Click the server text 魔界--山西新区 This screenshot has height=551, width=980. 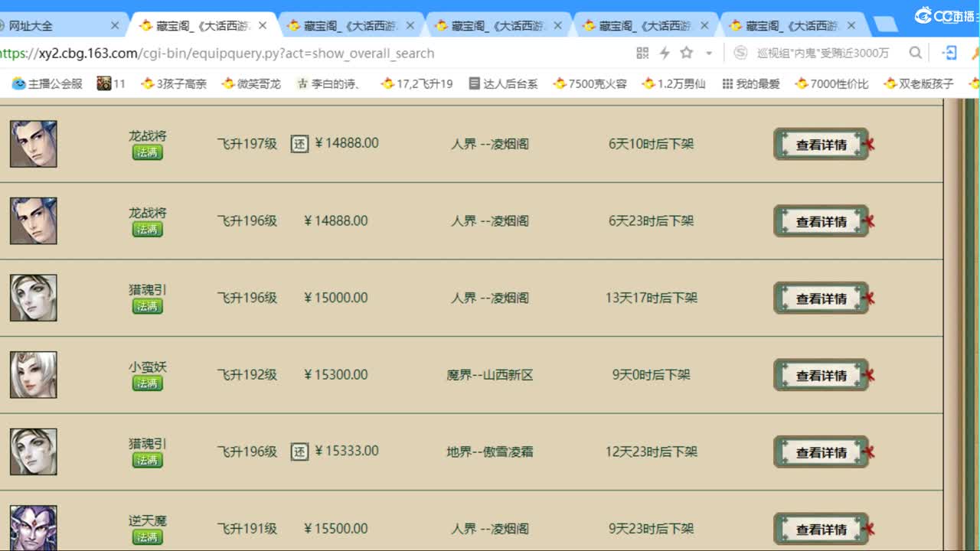[x=490, y=375]
